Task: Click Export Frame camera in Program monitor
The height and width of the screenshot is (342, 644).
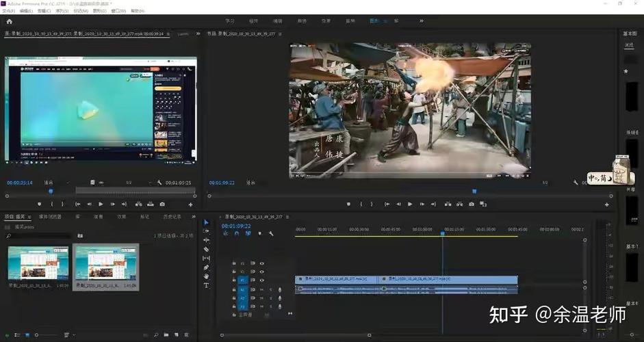Action: pos(472,204)
